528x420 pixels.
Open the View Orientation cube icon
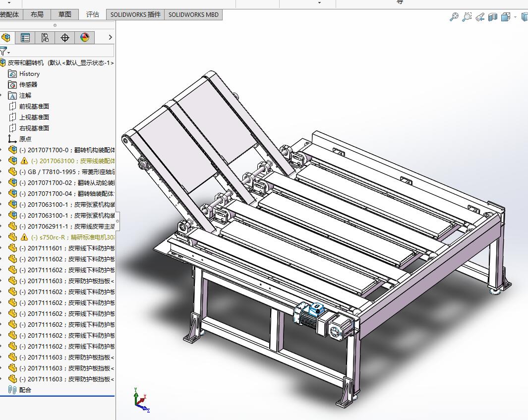click(505, 16)
